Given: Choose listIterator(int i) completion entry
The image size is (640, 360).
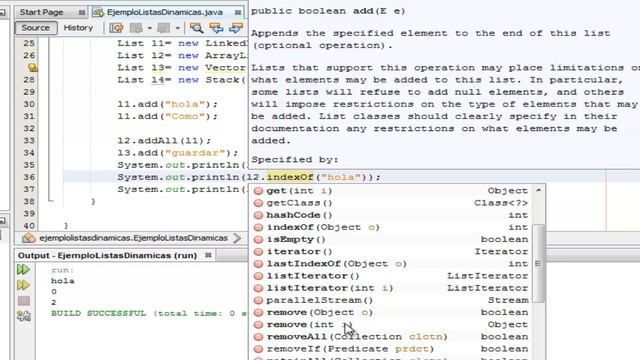Looking at the screenshot, I should click(x=391, y=288).
